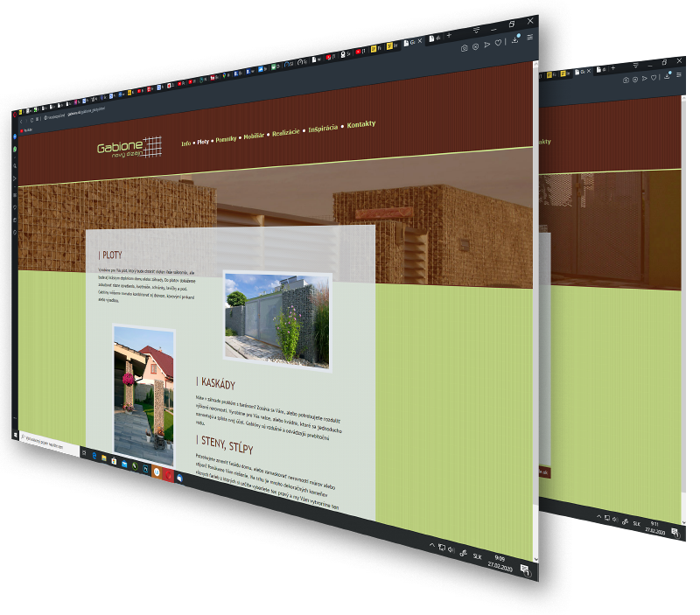
Task: Reload the page with refresh icon
Action: click(x=31, y=120)
